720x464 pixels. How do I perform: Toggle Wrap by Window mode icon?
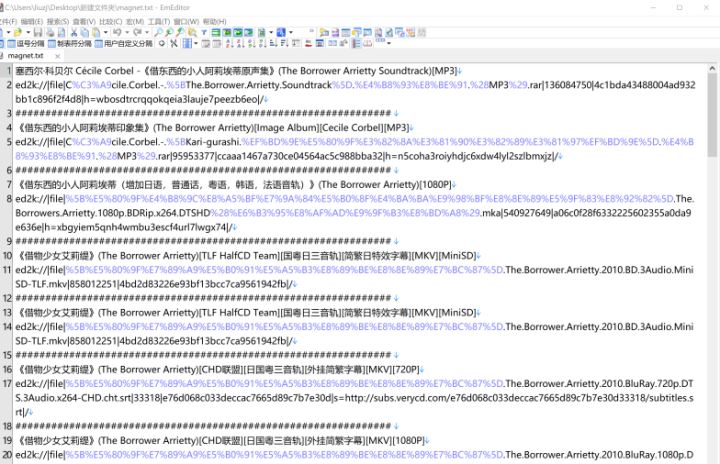pos(238,32)
